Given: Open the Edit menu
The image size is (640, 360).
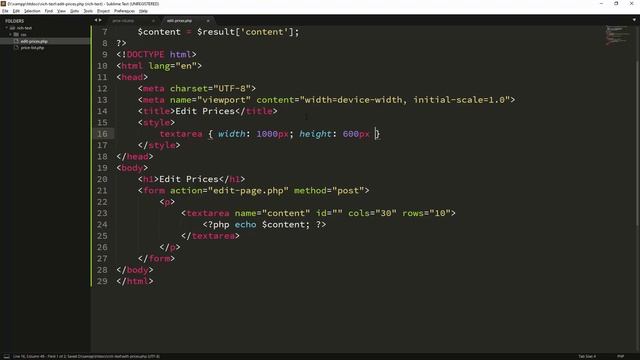Looking at the screenshot, I should point(16,11).
